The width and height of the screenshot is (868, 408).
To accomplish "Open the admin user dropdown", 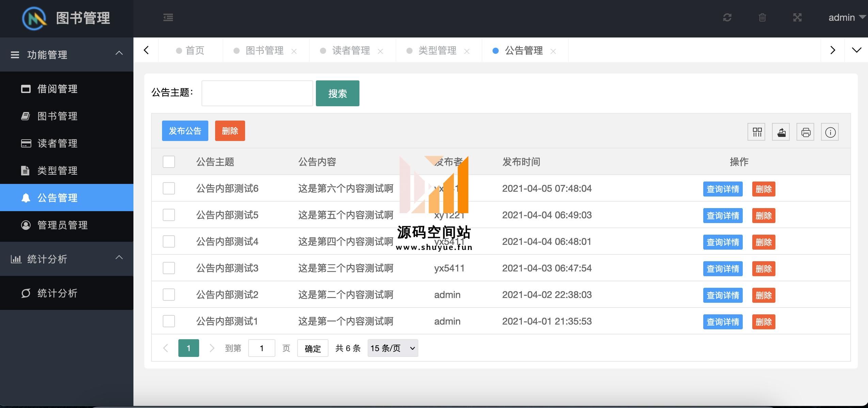I will click(847, 17).
